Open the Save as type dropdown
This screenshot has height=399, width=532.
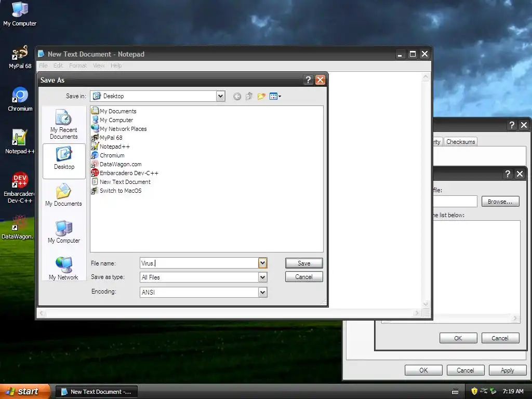click(262, 277)
